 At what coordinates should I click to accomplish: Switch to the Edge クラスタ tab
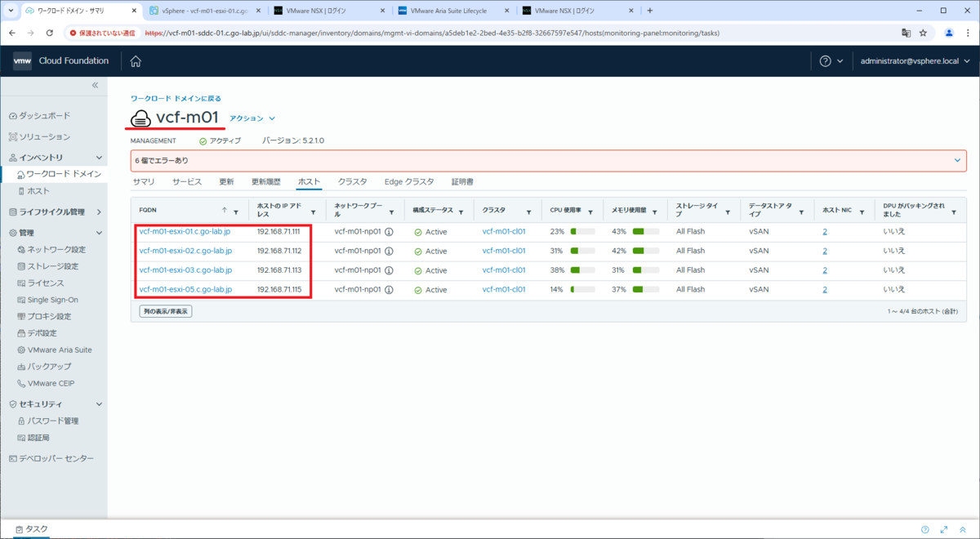click(x=409, y=181)
